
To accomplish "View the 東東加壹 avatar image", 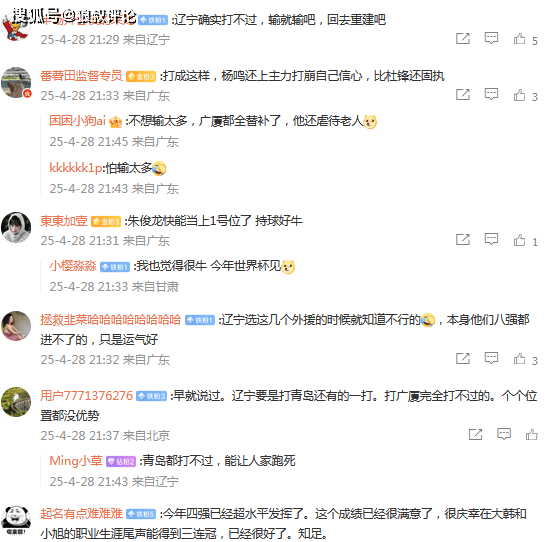I will click(16, 227).
